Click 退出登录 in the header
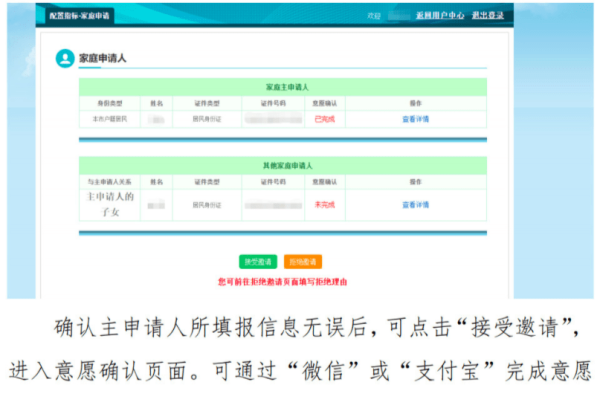 pyautogui.click(x=488, y=15)
